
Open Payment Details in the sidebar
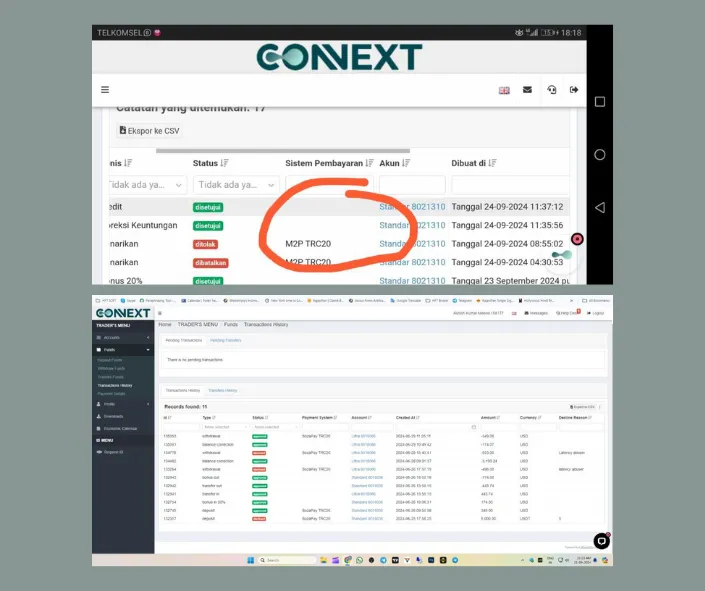click(x=112, y=394)
